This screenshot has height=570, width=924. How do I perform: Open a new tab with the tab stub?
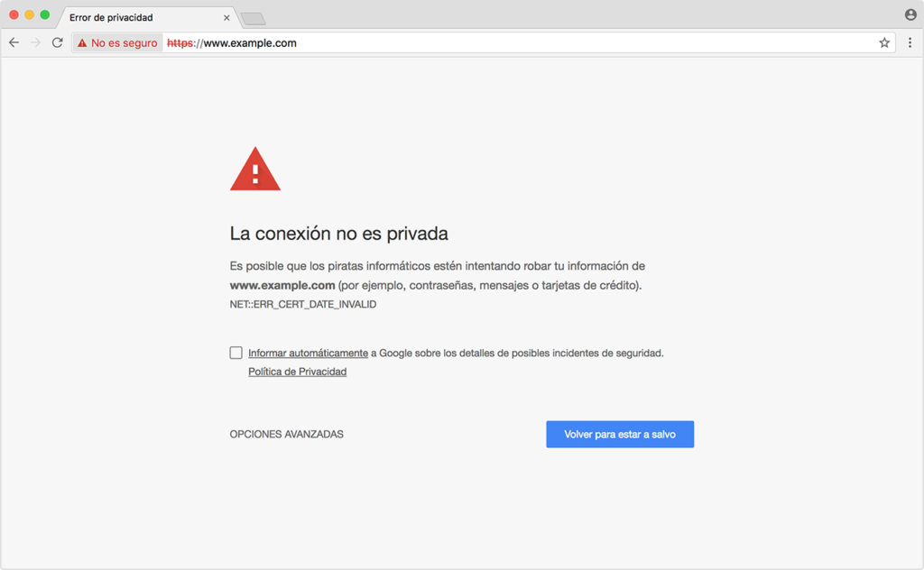254,17
